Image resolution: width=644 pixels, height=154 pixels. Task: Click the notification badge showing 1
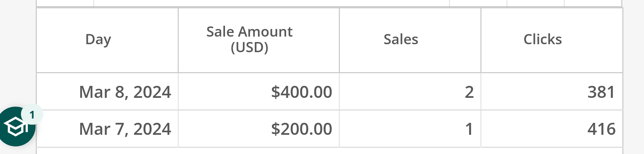32,115
